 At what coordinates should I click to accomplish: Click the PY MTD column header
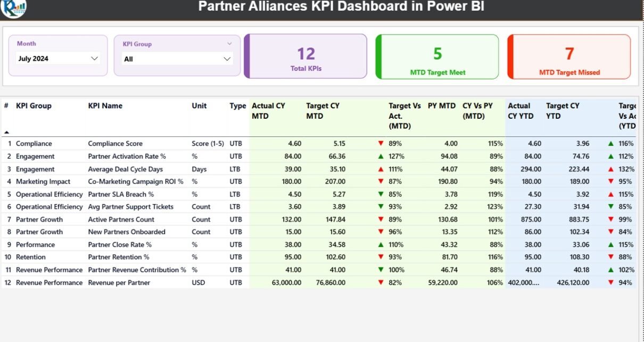(442, 106)
